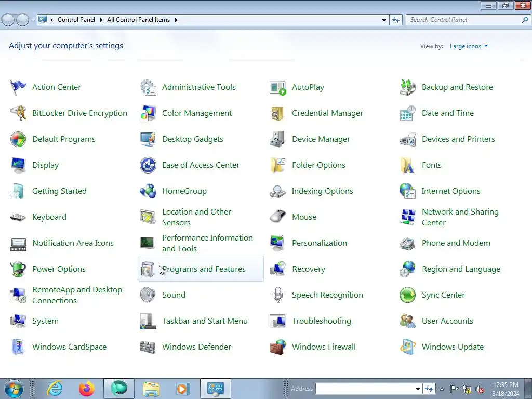Screen dimensions: 532x399
Task: Open the Personalization link
Action: pyautogui.click(x=320, y=243)
